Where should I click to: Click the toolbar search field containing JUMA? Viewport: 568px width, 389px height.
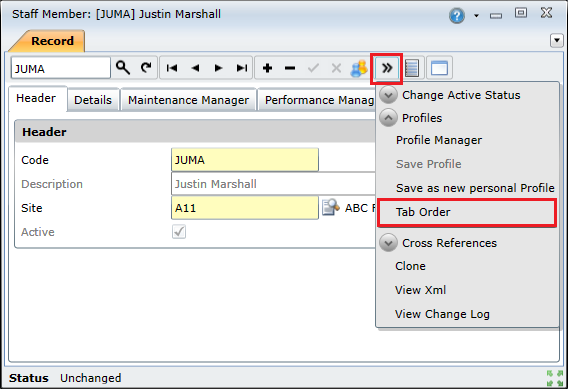click(x=60, y=68)
